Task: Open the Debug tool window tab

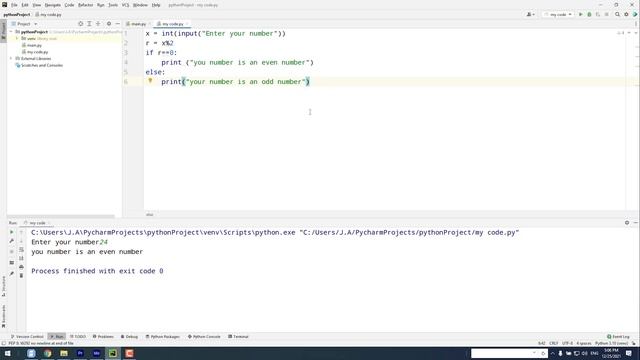Action: pyautogui.click(x=129, y=337)
